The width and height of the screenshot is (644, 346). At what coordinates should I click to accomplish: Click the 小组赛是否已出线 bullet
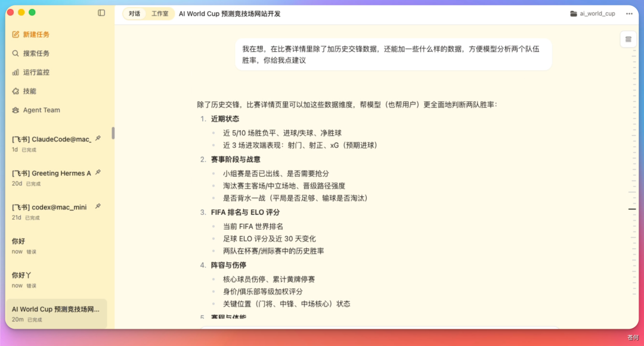pyautogui.click(x=275, y=174)
